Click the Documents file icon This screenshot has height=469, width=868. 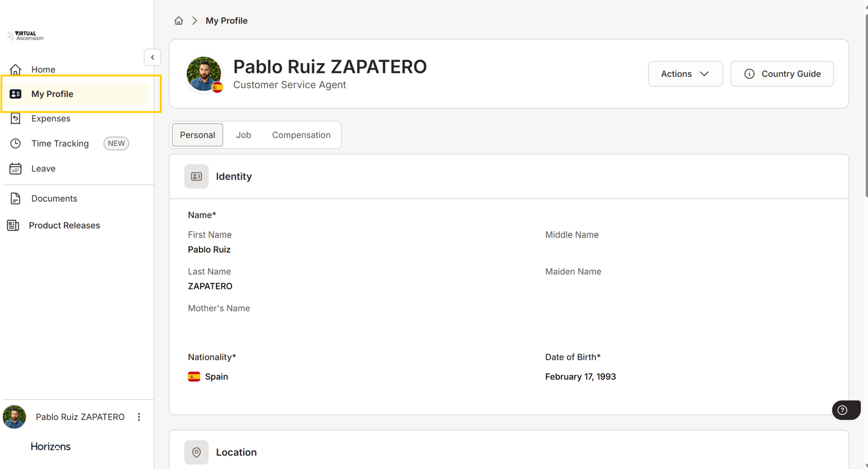(16, 199)
